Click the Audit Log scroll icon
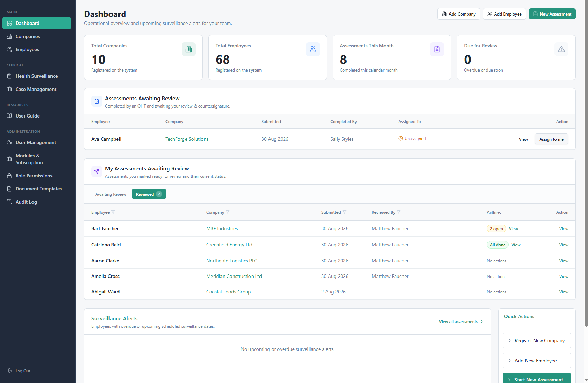The width and height of the screenshot is (588, 383). click(9, 202)
